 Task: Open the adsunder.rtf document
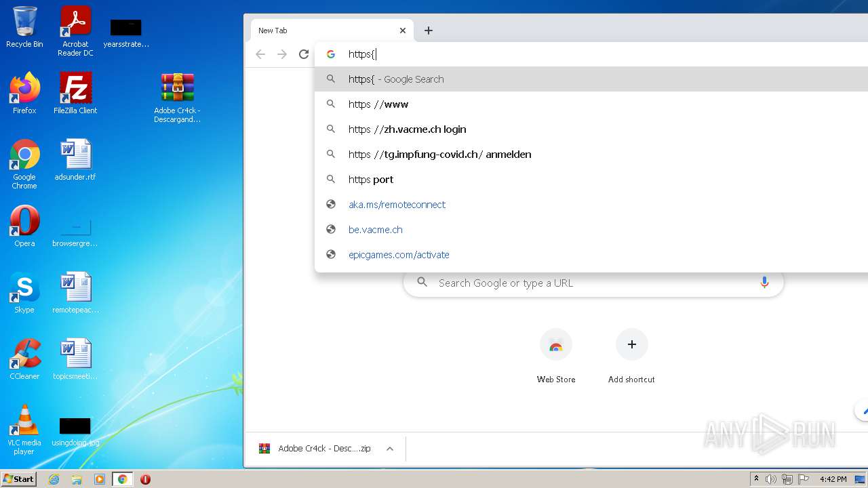point(75,160)
